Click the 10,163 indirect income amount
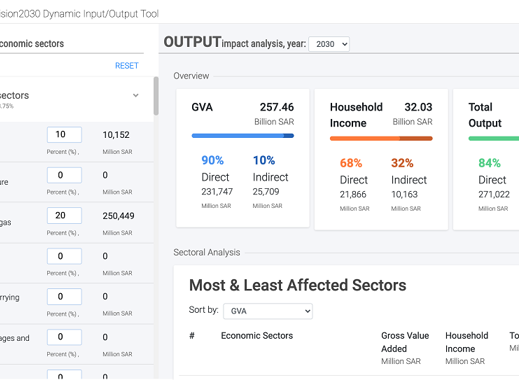 (404, 194)
